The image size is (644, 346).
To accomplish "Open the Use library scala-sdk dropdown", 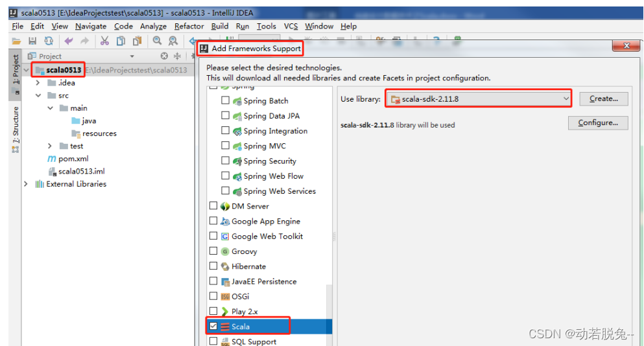I will [x=479, y=98].
